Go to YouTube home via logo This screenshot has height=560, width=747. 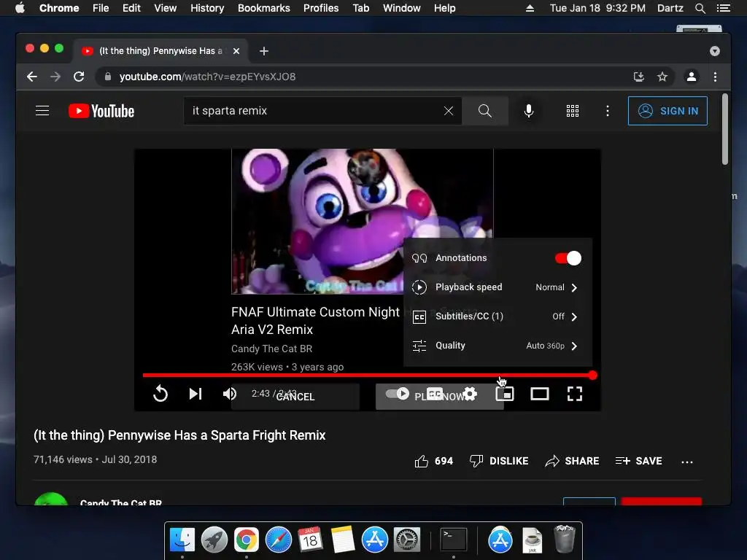tap(101, 111)
